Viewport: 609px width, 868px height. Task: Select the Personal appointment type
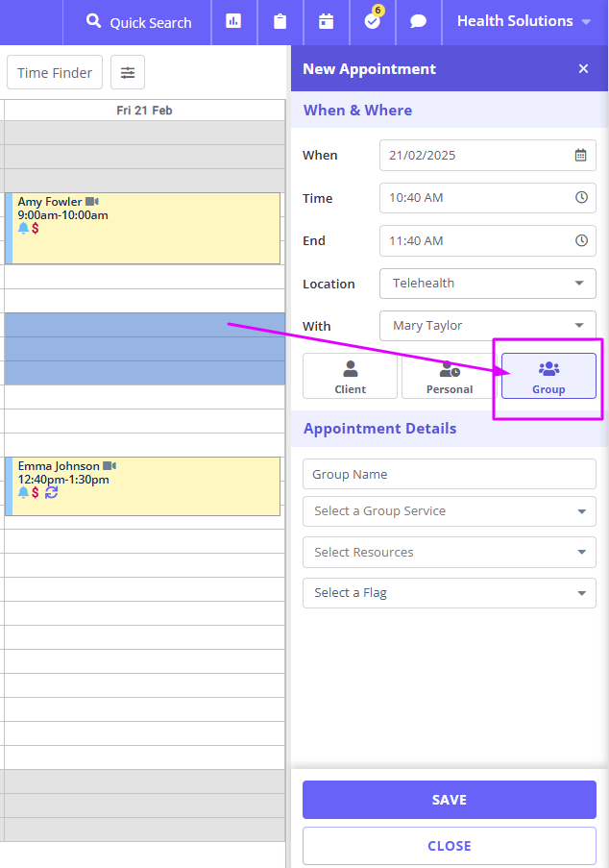point(450,377)
